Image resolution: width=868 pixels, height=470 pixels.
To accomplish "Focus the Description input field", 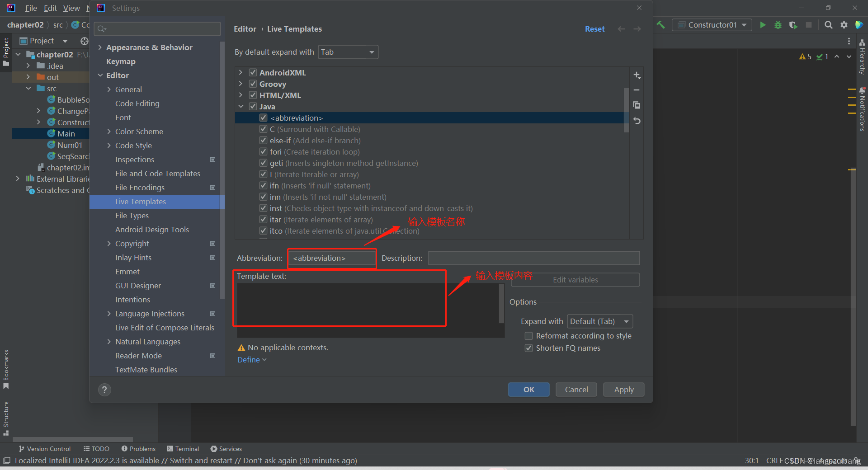I will pyautogui.click(x=534, y=258).
